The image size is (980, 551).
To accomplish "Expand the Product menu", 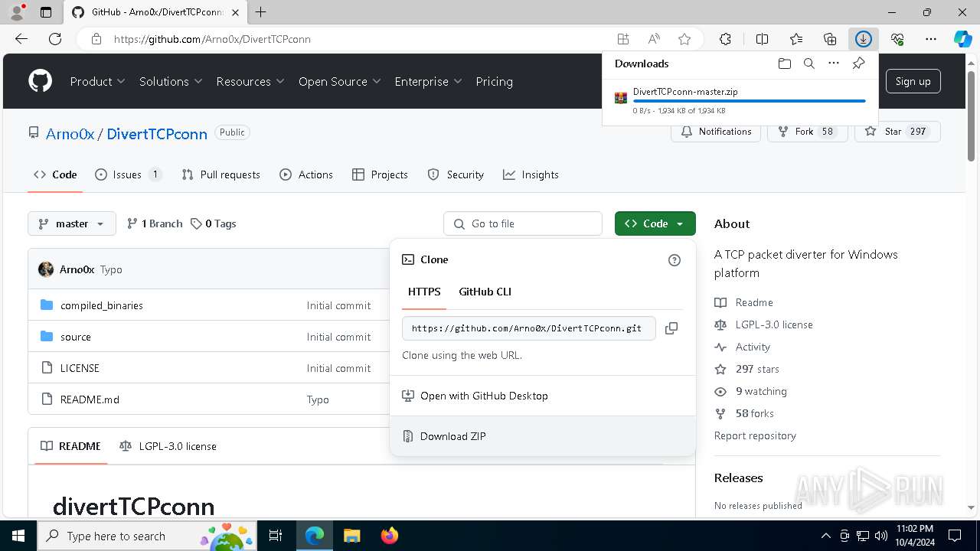I will pos(97,81).
